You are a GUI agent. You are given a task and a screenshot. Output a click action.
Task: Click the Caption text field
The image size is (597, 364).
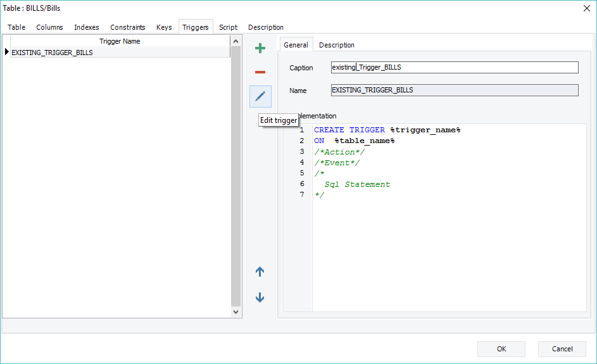(455, 67)
